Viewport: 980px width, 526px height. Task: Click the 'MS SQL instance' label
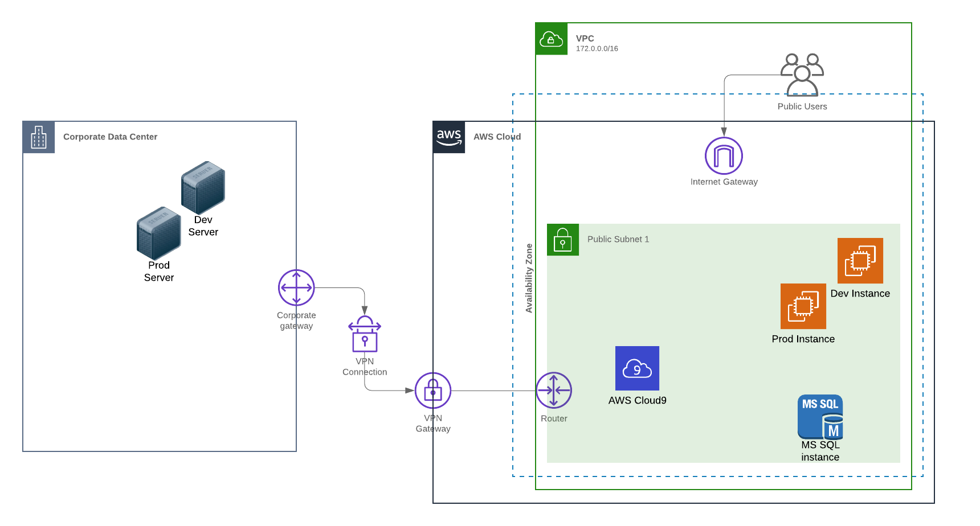[x=820, y=451]
